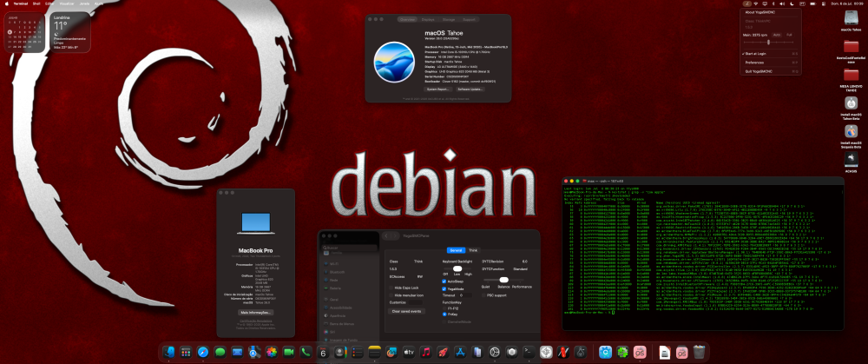Open Apple TV app in the Dock

[409, 352]
